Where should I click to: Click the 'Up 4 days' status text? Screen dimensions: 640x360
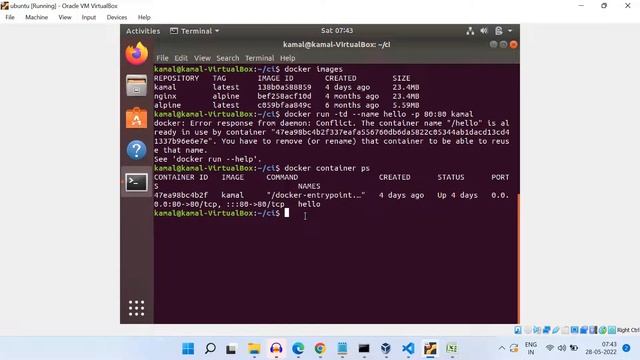coord(458,195)
